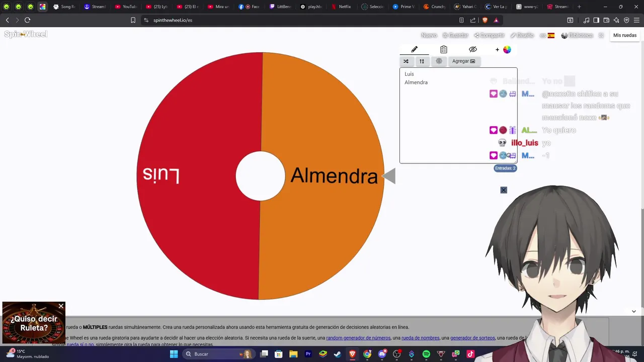Open a new browser tab

click(x=579, y=7)
